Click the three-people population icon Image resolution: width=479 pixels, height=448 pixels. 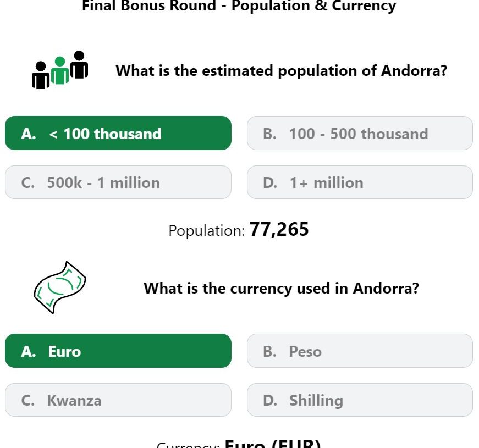pyautogui.click(x=60, y=70)
